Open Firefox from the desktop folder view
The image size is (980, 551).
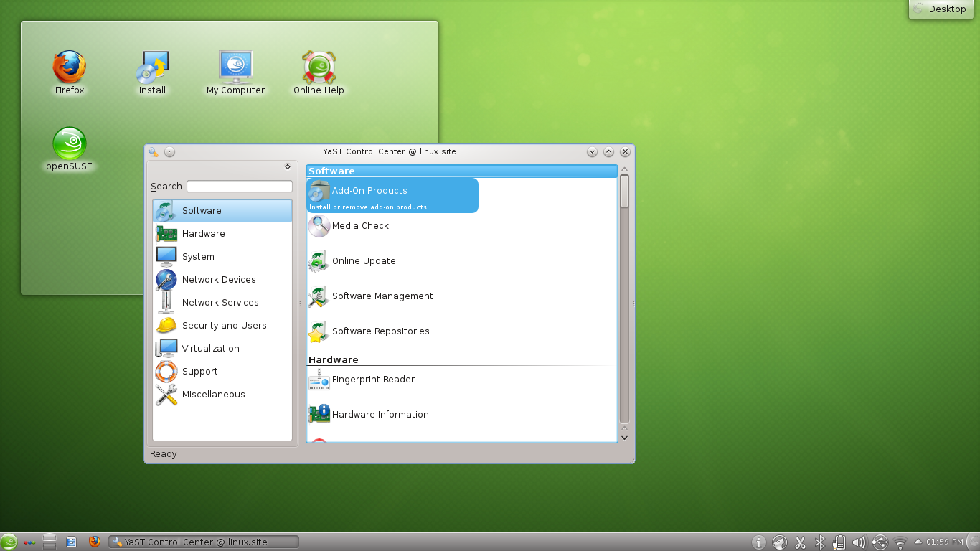[70, 72]
